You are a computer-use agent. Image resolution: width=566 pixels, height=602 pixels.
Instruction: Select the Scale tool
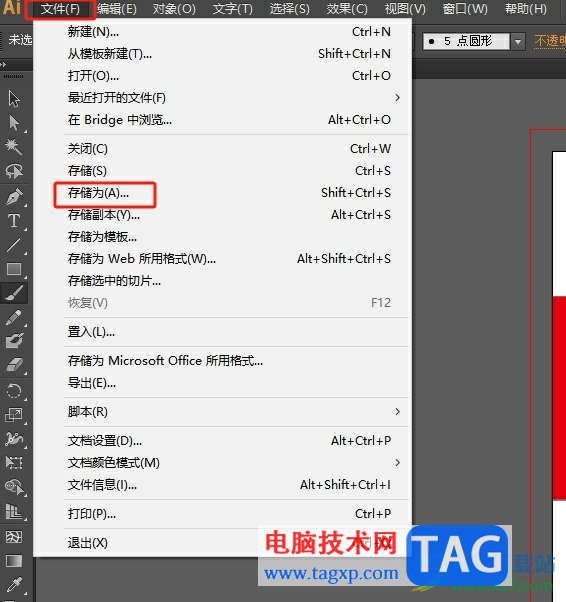[14, 415]
